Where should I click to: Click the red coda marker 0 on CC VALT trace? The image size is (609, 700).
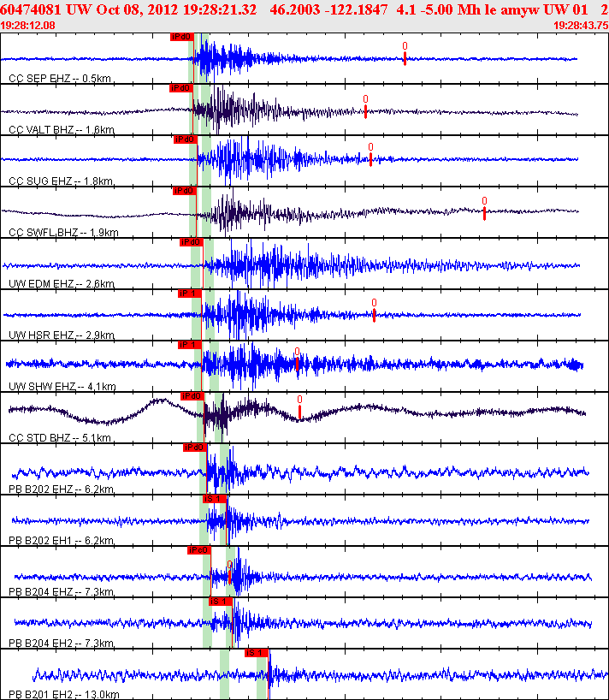[365, 106]
